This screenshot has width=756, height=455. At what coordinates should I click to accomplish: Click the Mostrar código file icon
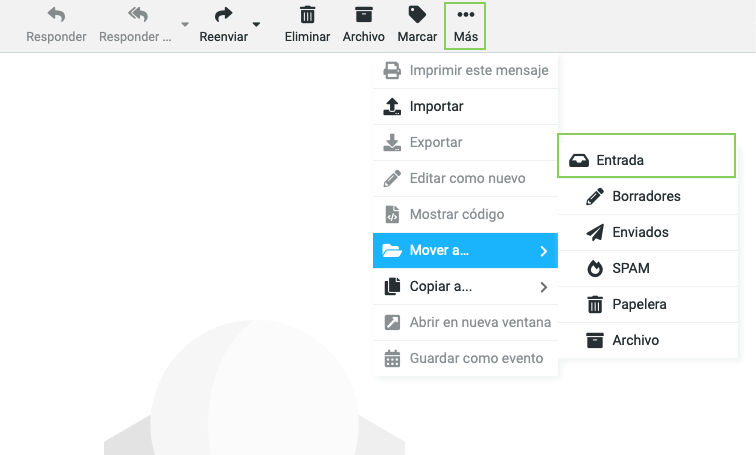(x=392, y=214)
